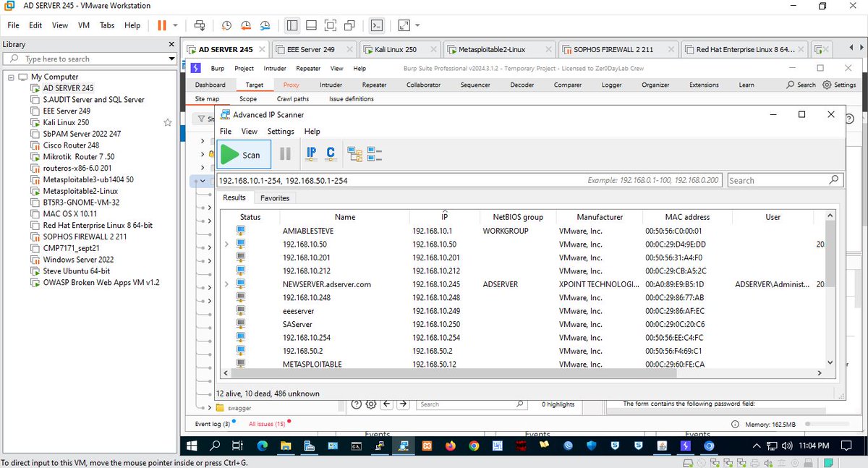868x468 pixels.
Task: Open Chrome from the guest taskbar
Action: point(474,446)
